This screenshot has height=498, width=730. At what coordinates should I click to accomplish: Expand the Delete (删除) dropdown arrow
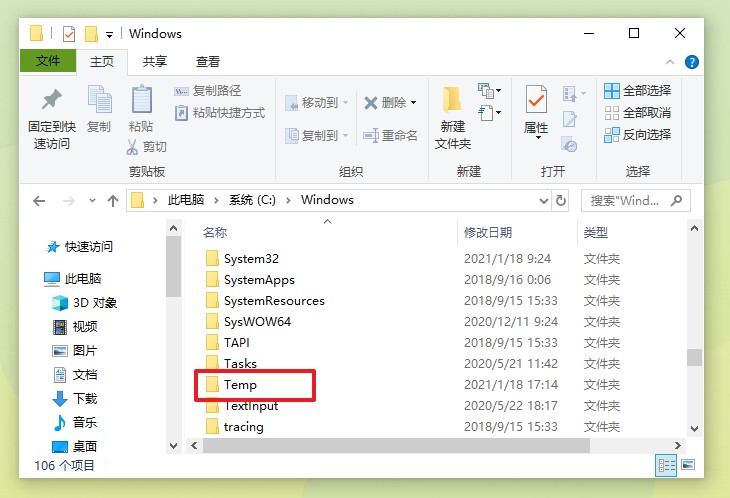click(x=413, y=102)
